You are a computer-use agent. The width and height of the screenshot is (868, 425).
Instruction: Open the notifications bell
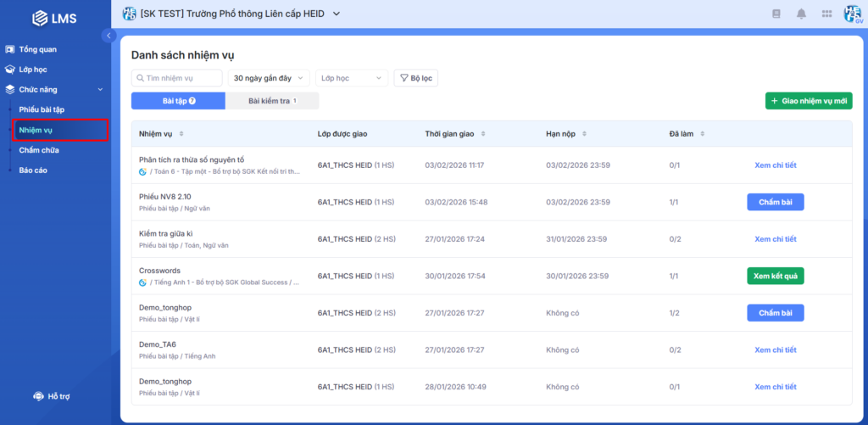[801, 14]
